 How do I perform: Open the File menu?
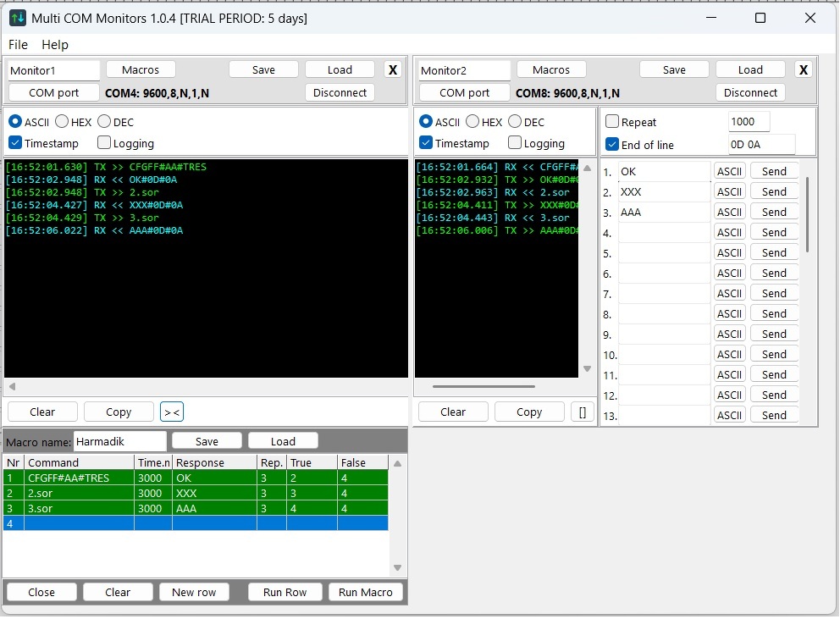[19, 45]
